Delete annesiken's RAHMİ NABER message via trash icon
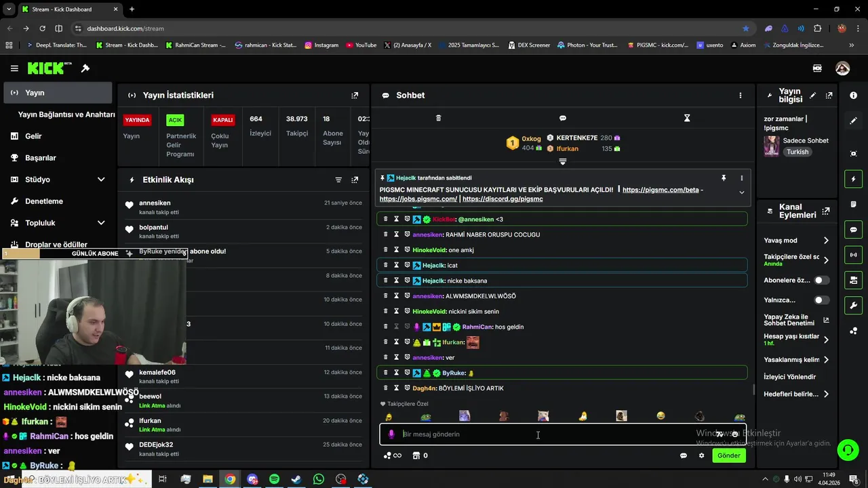Screen dimensions: 868x488 [x=386, y=235]
